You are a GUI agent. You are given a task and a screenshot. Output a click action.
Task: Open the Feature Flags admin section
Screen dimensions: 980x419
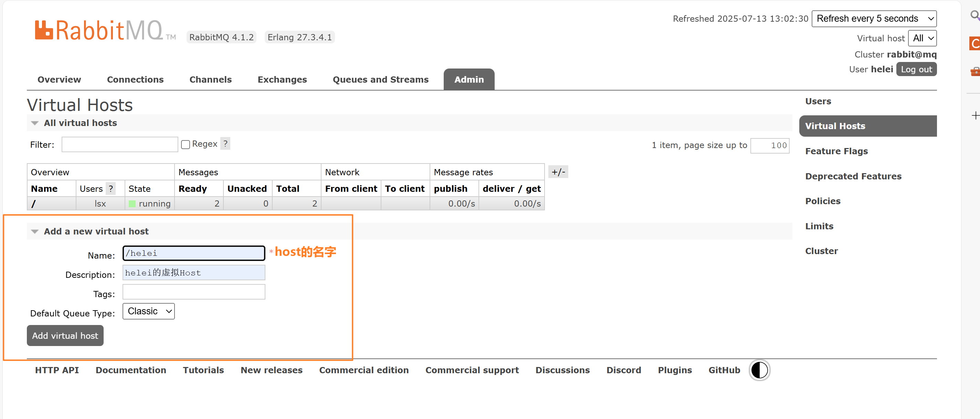pyautogui.click(x=836, y=151)
